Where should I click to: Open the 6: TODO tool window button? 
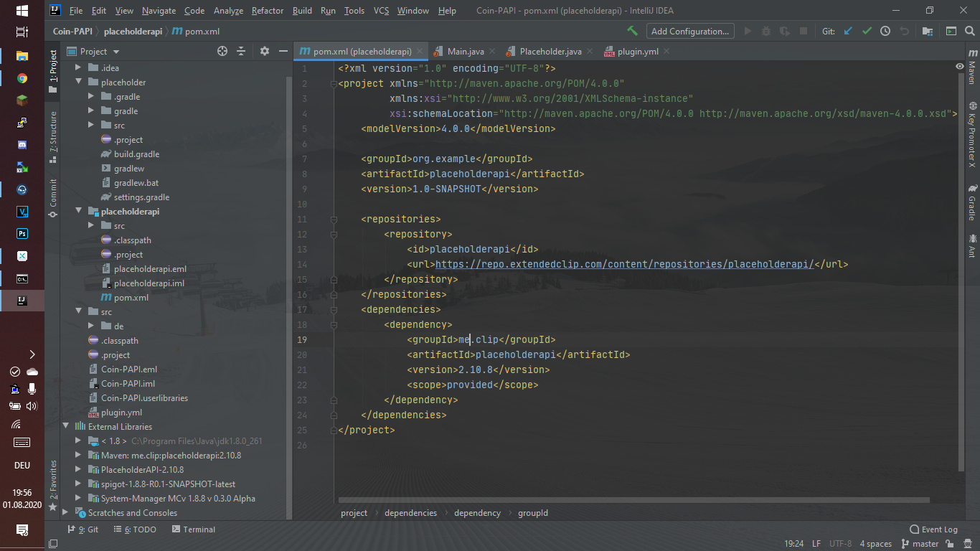click(134, 529)
